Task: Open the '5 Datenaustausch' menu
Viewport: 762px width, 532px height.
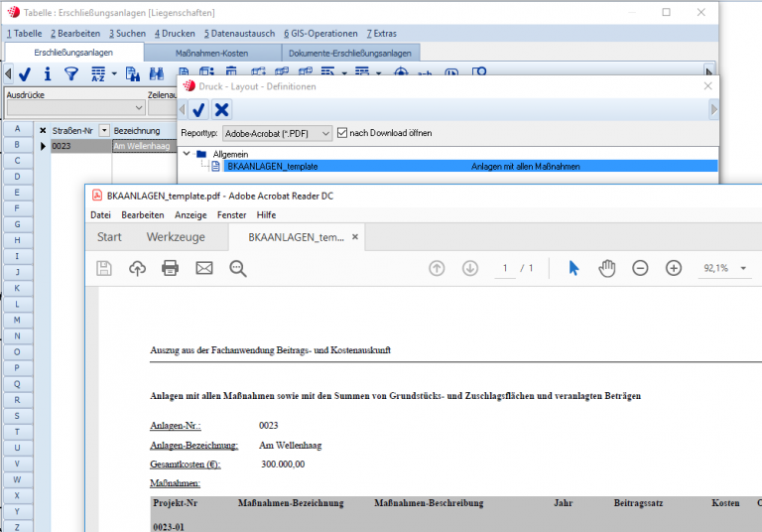Action: point(239,34)
